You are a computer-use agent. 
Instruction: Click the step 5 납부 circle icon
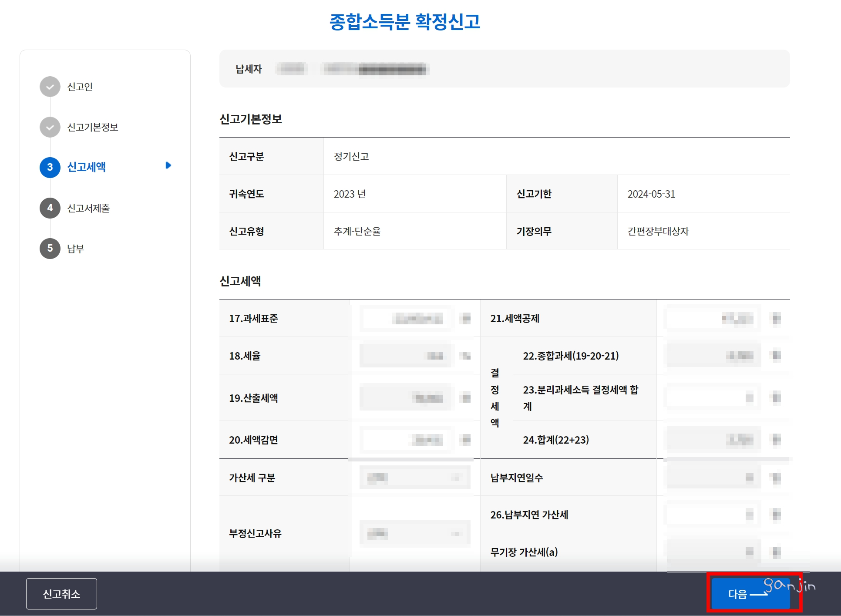[50, 249]
